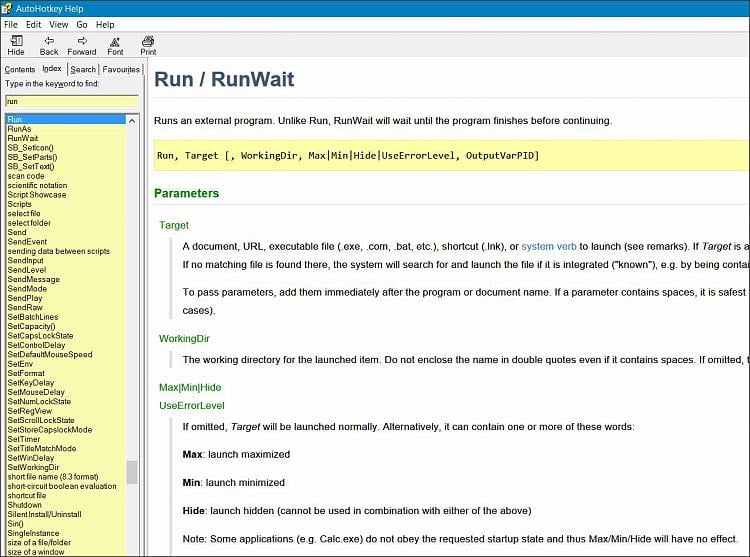Screen dimensions: 750x557
Task: Select 'shortcut file' index entry
Action: (27, 496)
